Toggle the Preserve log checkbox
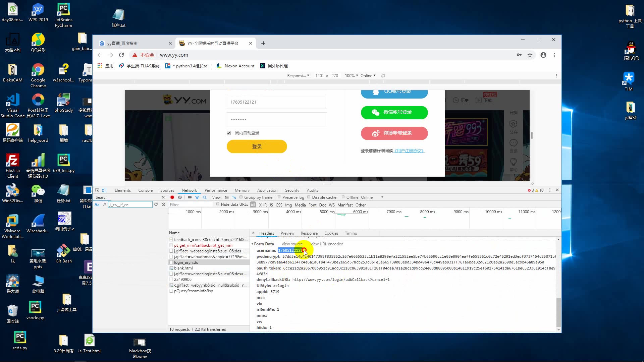The image size is (644, 362). [280, 197]
